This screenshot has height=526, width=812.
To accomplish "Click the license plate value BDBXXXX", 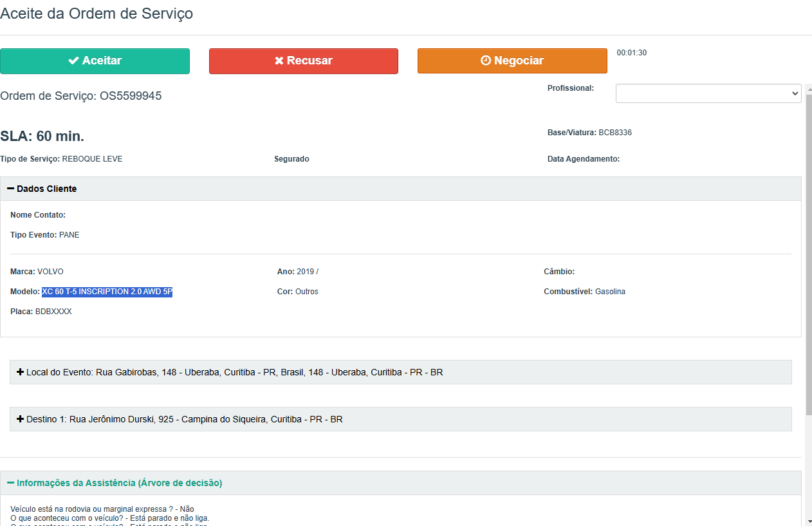I will click(53, 312).
